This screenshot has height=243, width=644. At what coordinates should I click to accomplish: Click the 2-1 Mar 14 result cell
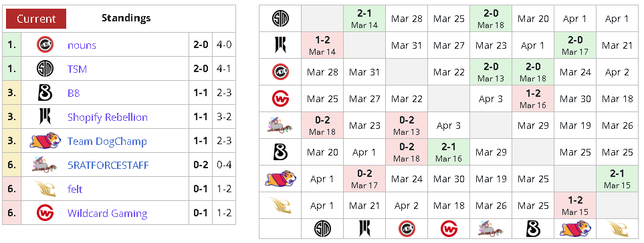tap(364, 19)
